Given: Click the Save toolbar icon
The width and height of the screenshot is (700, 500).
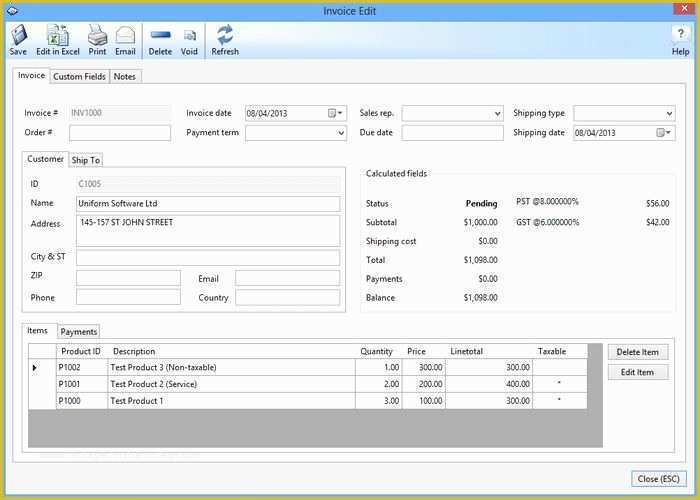Looking at the screenshot, I should click(x=18, y=35).
